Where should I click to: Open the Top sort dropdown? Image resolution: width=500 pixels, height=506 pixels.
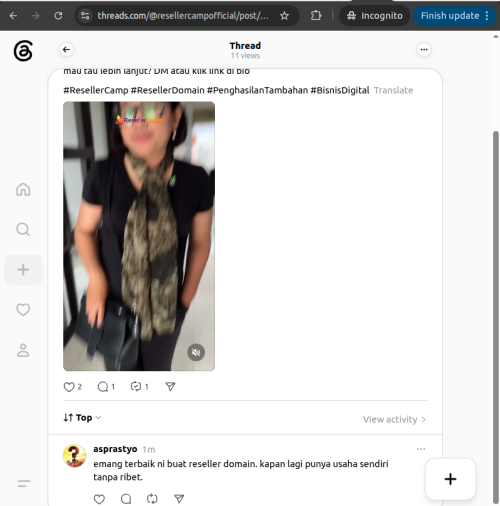(x=82, y=418)
